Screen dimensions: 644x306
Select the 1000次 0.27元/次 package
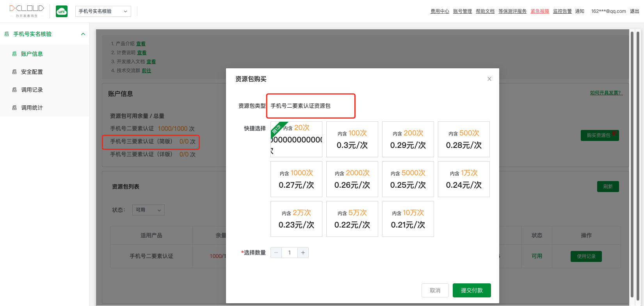point(296,179)
